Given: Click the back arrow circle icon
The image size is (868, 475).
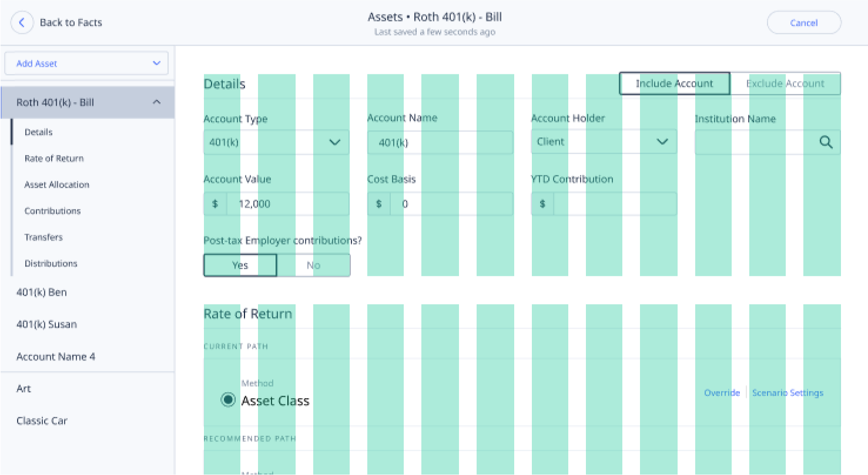Looking at the screenshot, I should 22,23.
